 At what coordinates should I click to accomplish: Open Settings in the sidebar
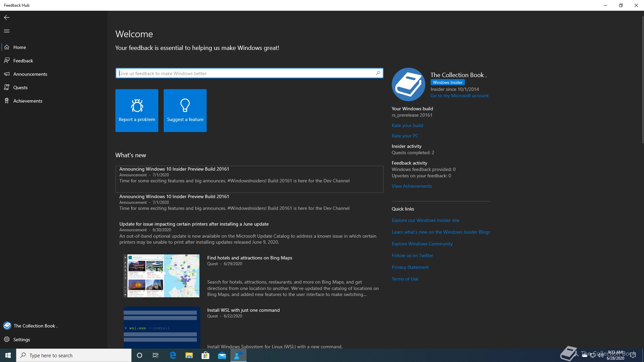[x=54, y=340]
